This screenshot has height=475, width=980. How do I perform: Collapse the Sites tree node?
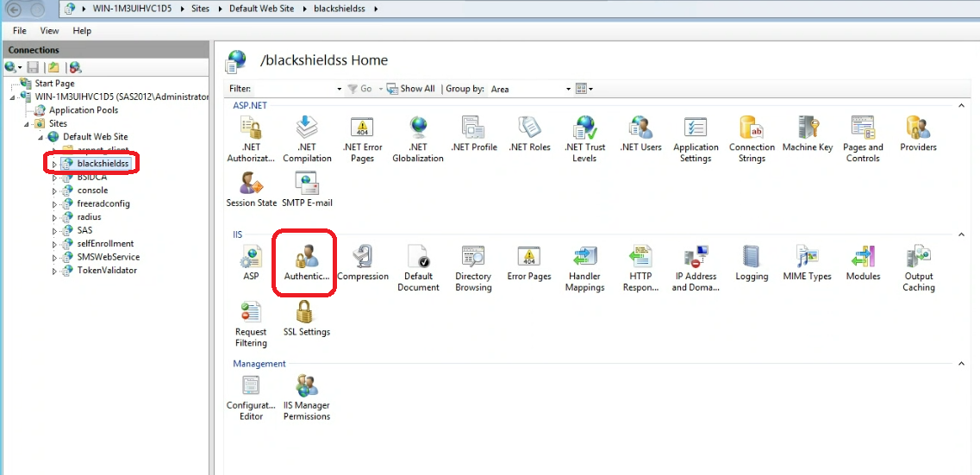[x=26, y=124]
